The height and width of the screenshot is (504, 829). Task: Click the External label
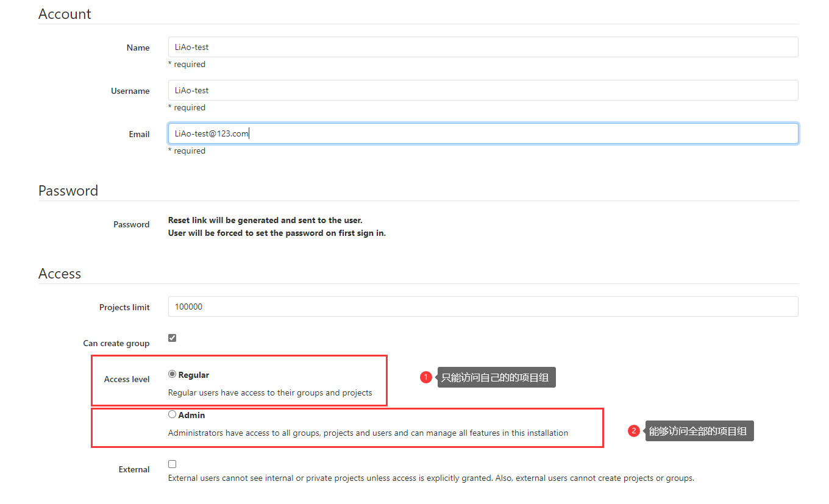(134, 469)
